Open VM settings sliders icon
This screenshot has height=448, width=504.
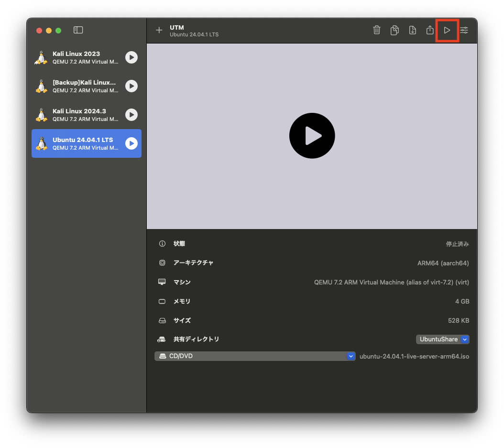pyautogui.click(x=464, y=30)
